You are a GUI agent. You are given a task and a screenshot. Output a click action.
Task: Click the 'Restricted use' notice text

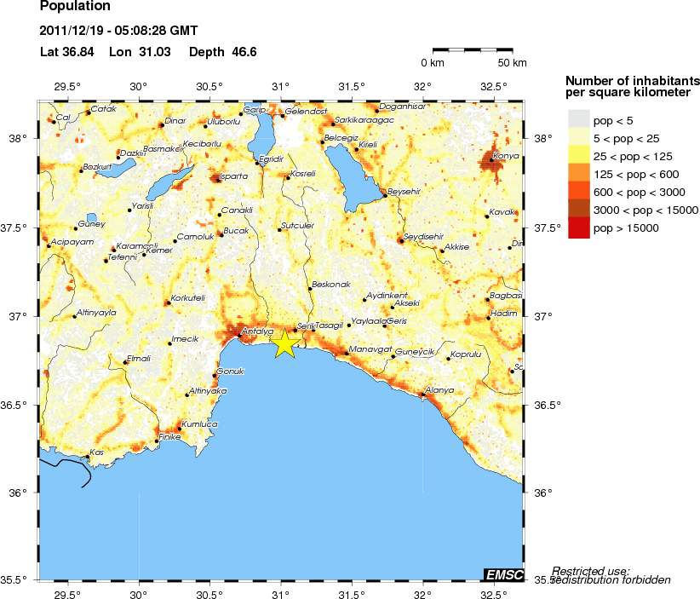(591, 571)
